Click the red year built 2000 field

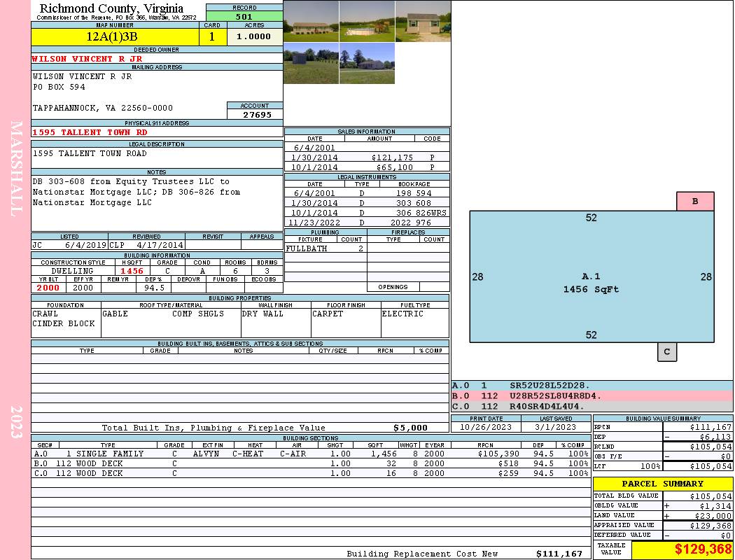pos(48,288)
